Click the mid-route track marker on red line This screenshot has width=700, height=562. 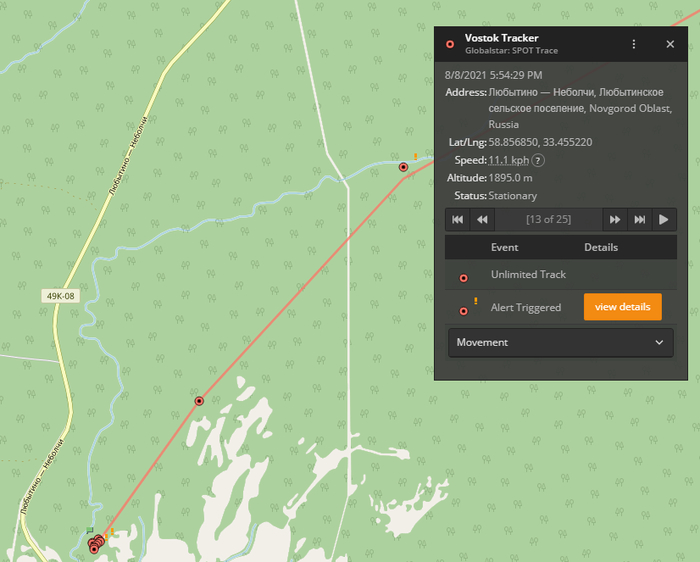pos(199,401)
